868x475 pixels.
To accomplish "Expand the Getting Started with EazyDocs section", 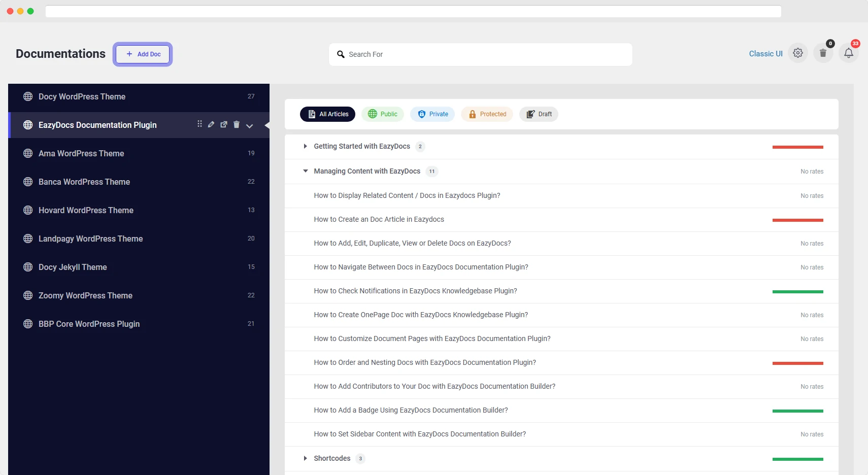I will (305, 146).
